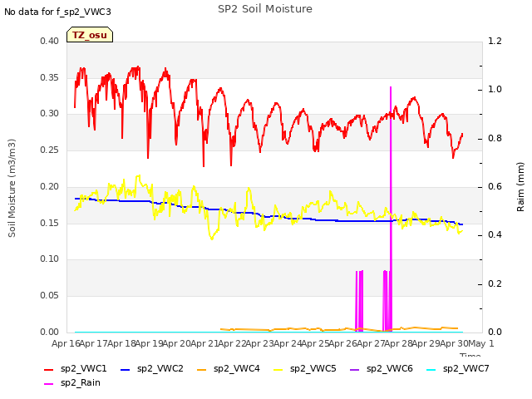Click the sp2_VWC6 legend entry
Viewport: 532px width, 399px height.
coord(382,369)
